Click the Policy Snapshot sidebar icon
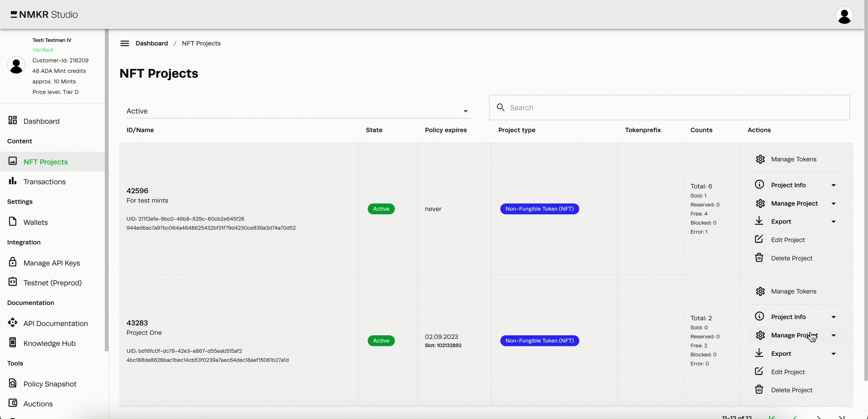Screen dimensions: 868x419 click(x=13, y=383)
